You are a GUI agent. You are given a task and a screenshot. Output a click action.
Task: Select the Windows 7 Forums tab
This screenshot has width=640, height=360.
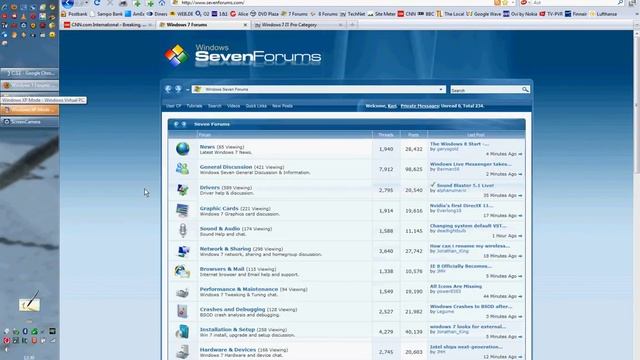tap(203, 25)
